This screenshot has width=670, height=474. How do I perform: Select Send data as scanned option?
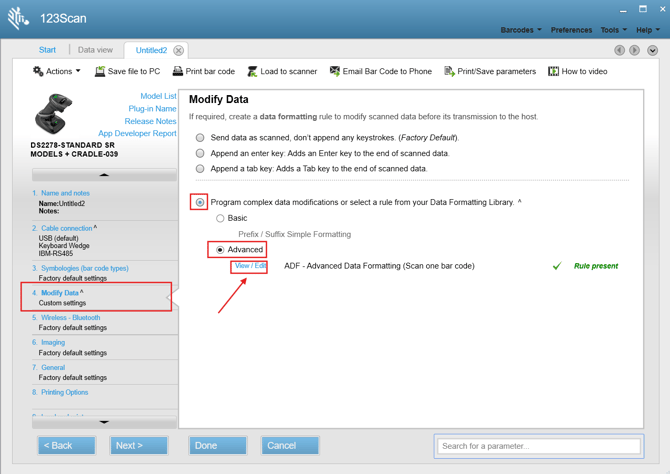200,138
